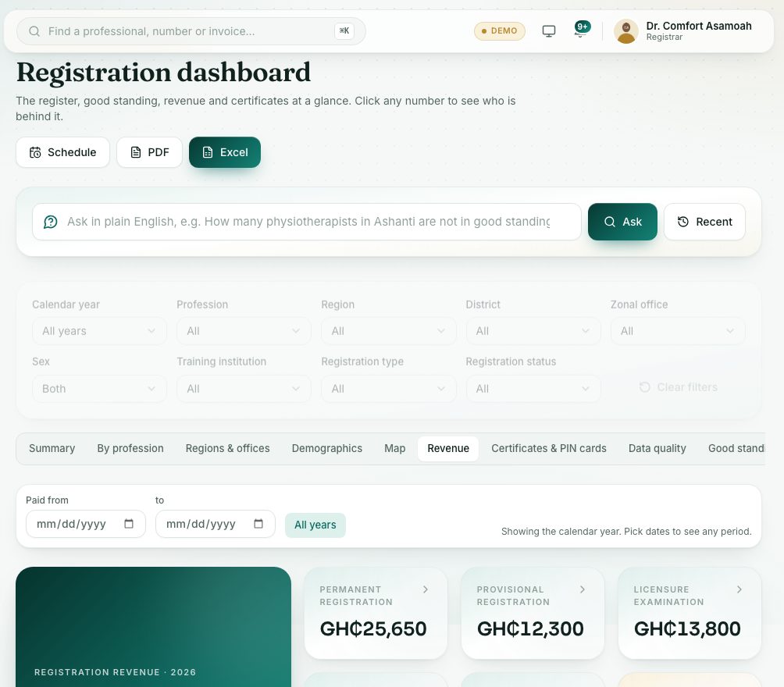Open the Registration status dropdown
Viewport: 784px width, 687px height.
coord(533,389)
